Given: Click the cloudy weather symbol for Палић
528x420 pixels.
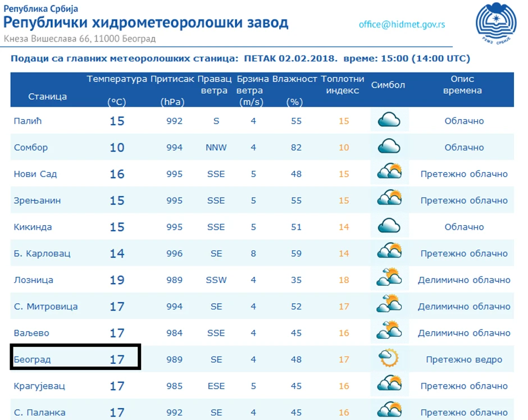Looking at the screenshot, I should tap(388, 119).
